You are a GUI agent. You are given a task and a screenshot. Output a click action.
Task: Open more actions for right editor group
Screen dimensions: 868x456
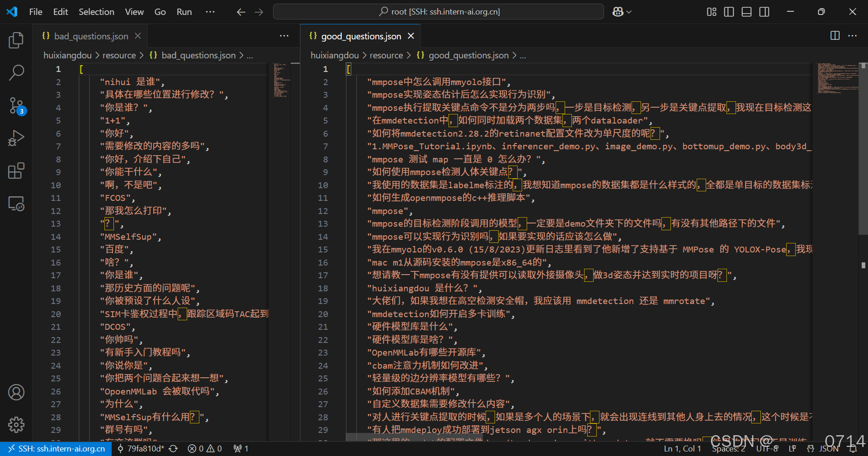852,36
